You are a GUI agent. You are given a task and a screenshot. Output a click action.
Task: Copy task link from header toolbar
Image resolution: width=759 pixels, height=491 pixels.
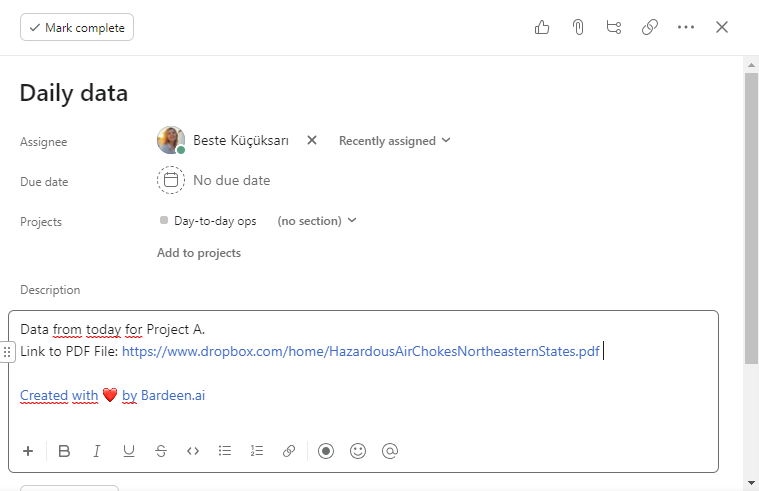[x=650, y=27]
